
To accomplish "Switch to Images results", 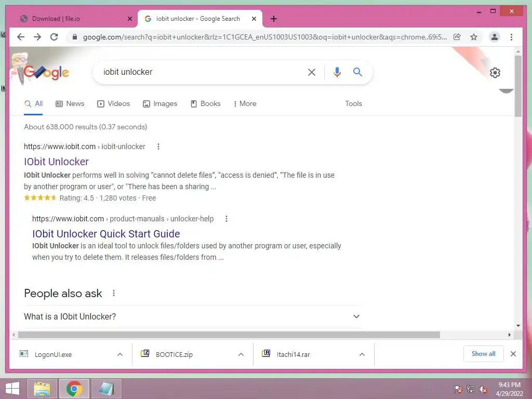I will [x=160, y=103].
